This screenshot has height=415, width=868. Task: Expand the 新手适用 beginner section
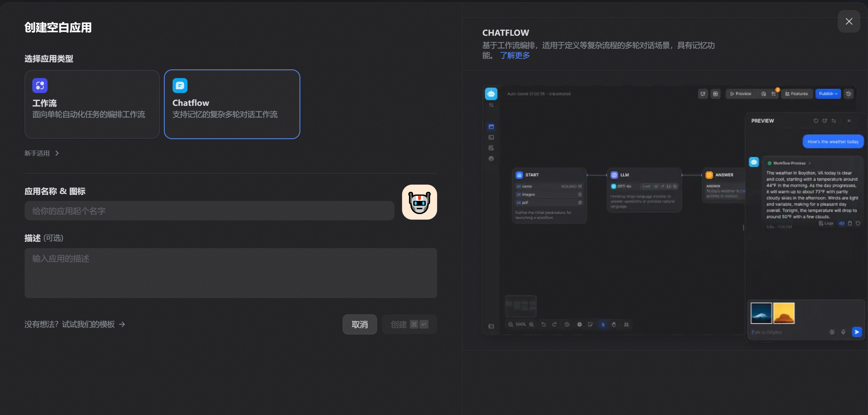(x=42, y=153)
